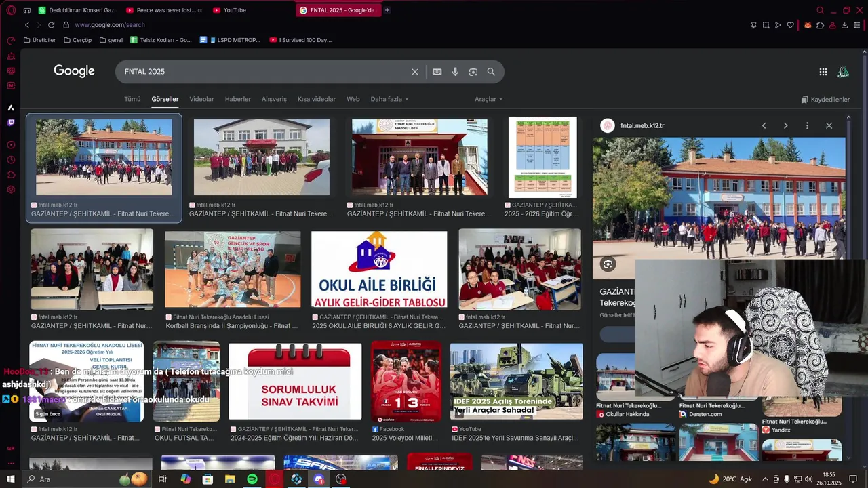The image size is (868, 488).
Task: Open File Explorer from the taskbar
Action: pyautogui.click(x=230, y=479)
